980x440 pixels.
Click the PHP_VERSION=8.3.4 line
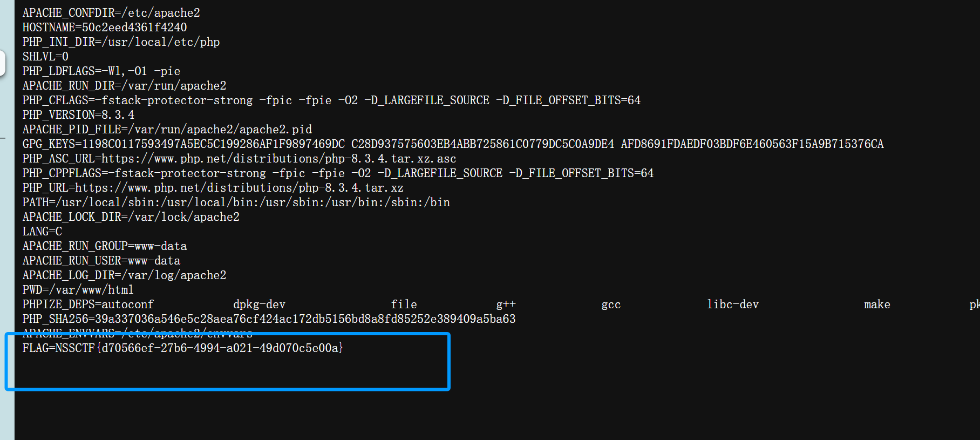pos(78,115)
